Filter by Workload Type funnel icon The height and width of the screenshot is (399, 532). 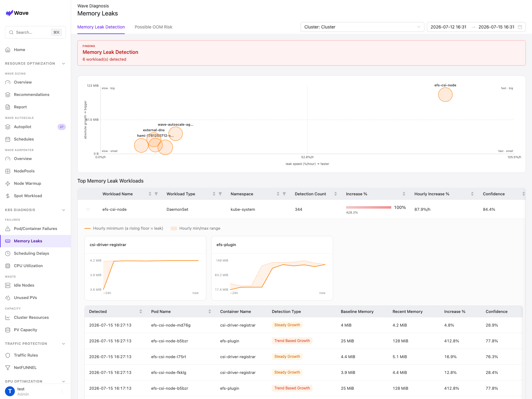point(220,194)
